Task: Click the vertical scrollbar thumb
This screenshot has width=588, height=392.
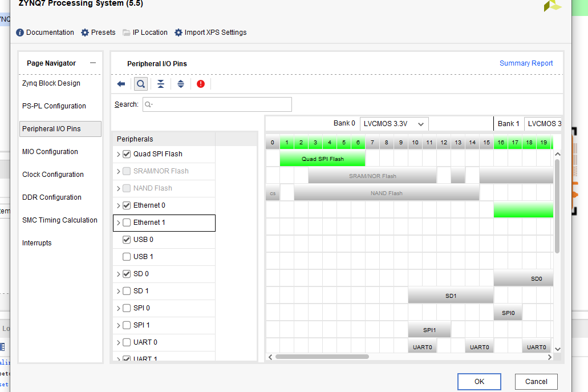Action: 557,206
